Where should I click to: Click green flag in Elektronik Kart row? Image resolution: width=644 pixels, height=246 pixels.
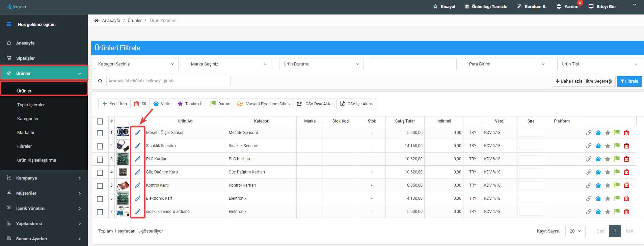point(617,198)
